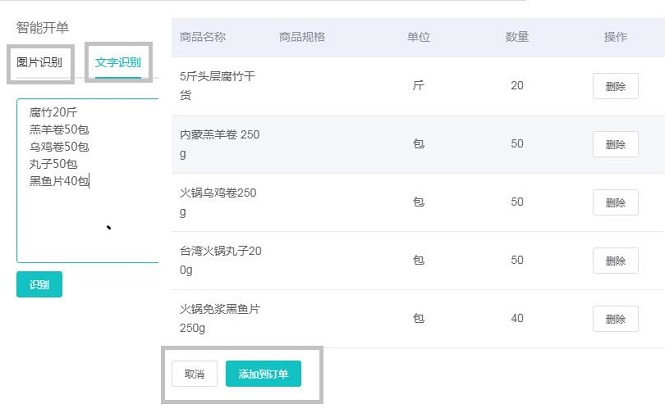
Task: Click the 商品规格 column header
Action: coord(302,37)
